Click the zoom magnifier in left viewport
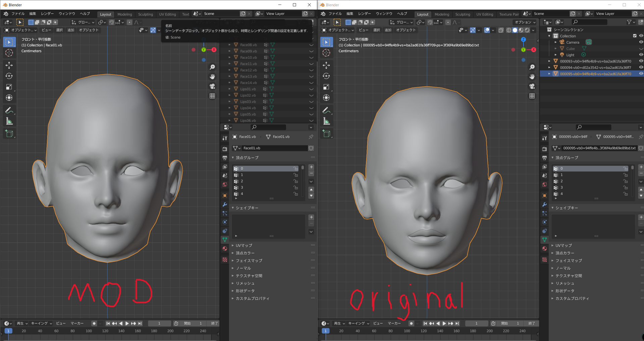The width and height of the screenshot is (644, 341). [212, 67]
